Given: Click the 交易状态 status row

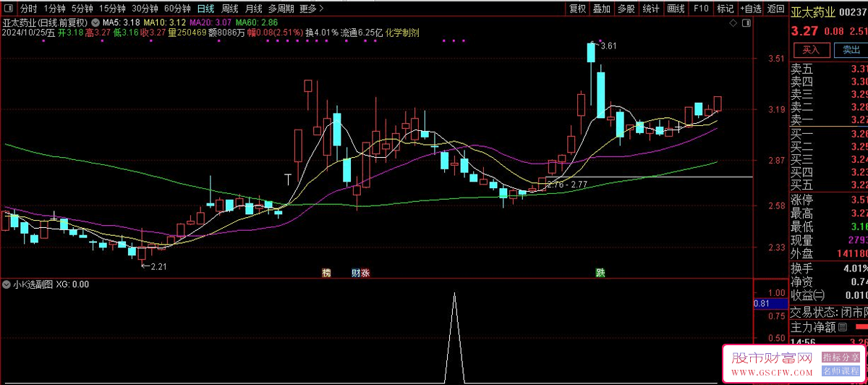Looking at the screenshot, I should [x=829, y=313].
